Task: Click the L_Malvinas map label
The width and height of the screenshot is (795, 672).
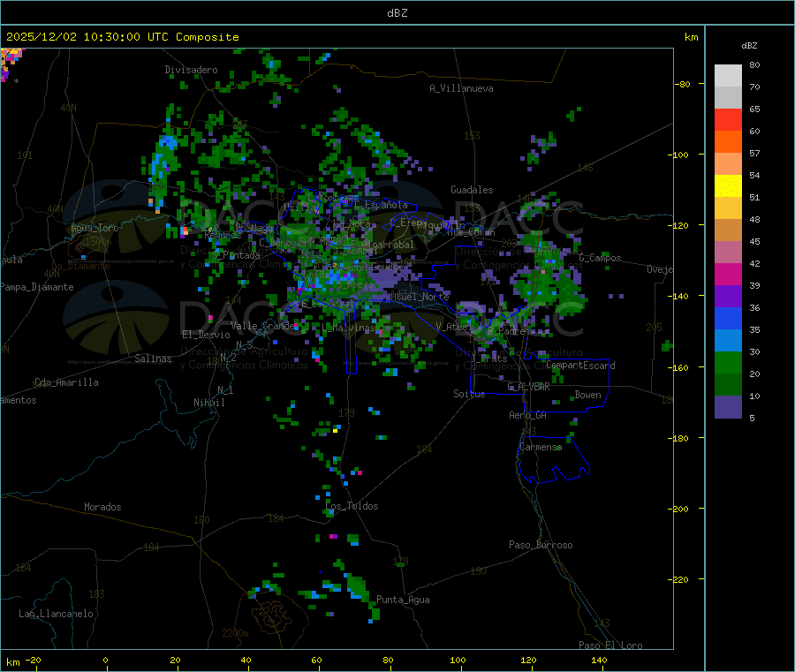Action: pos(348,328)
